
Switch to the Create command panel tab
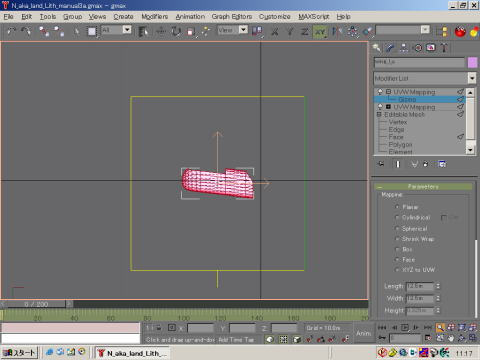(x=377, y=48)
